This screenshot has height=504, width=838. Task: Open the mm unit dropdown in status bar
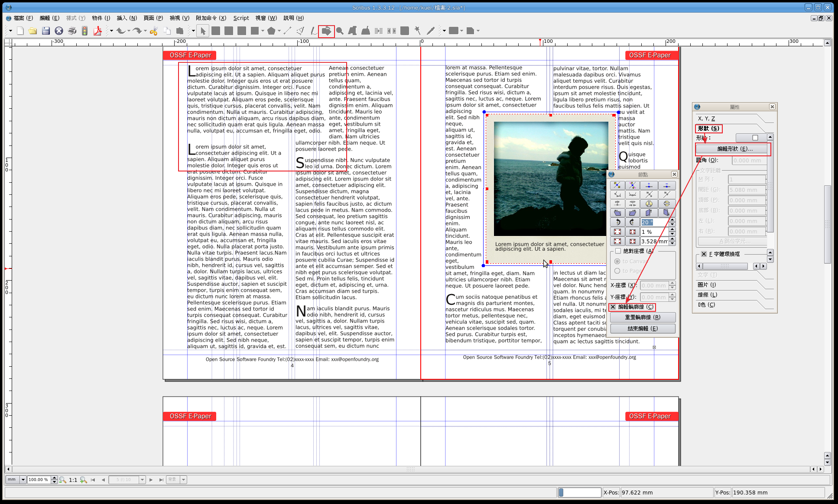23,480
